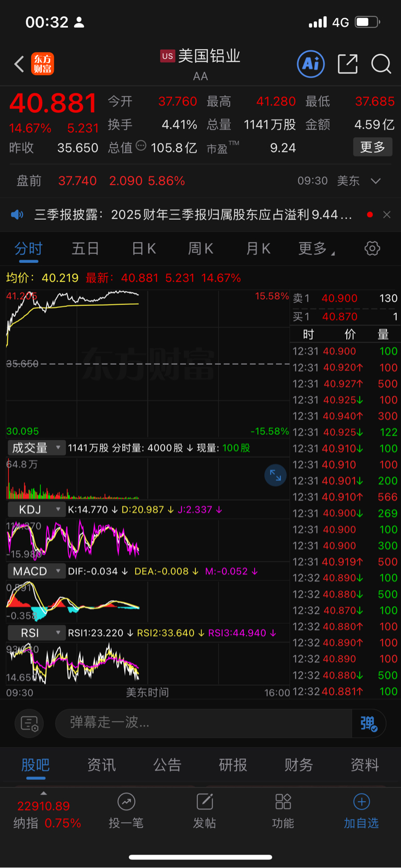Dismiss the 三季报披露 news banner
This screenshot has width=401, height=868.
[x=387, y=215]
